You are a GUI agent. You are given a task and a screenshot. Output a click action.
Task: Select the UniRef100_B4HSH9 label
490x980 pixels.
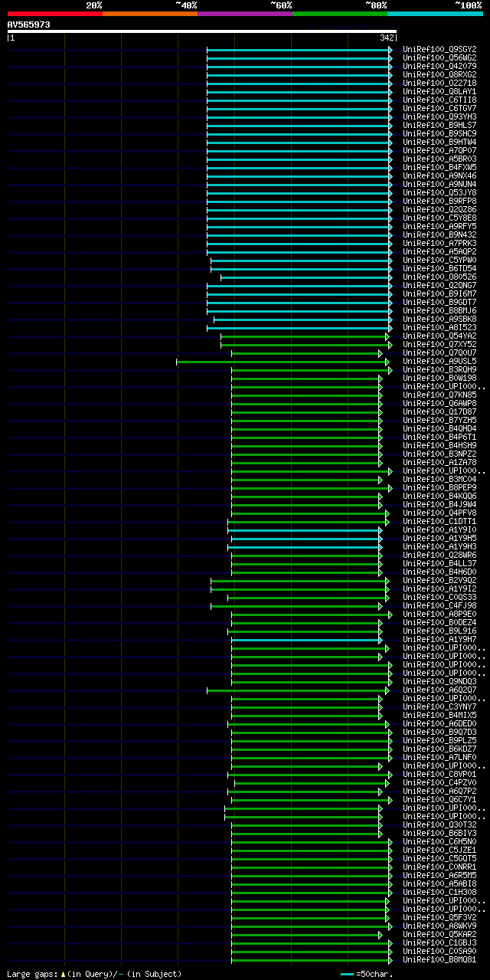[439, 445]
